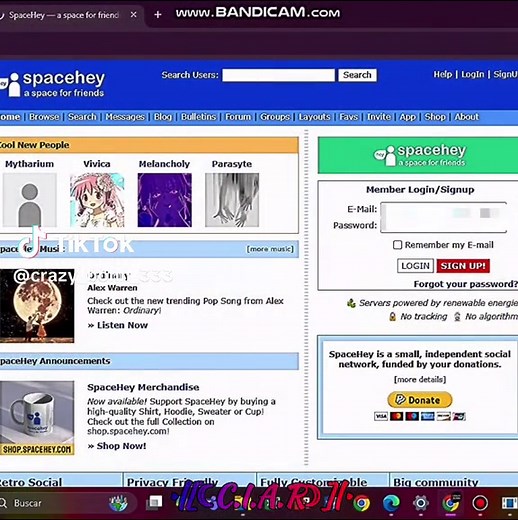Click the Alex Warren artist name
Viewport: 518px width, 520px height.
pyautogui.click(x=112, y=288)
